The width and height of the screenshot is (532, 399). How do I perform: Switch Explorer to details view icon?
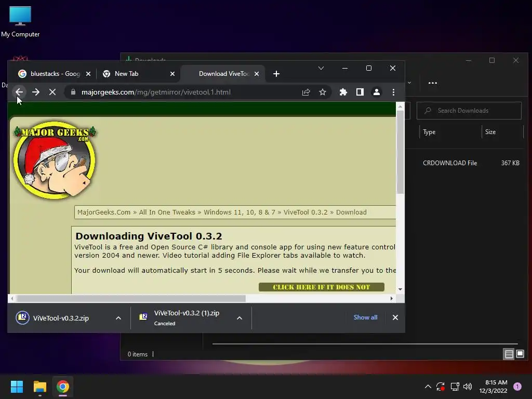click(509, 354)
